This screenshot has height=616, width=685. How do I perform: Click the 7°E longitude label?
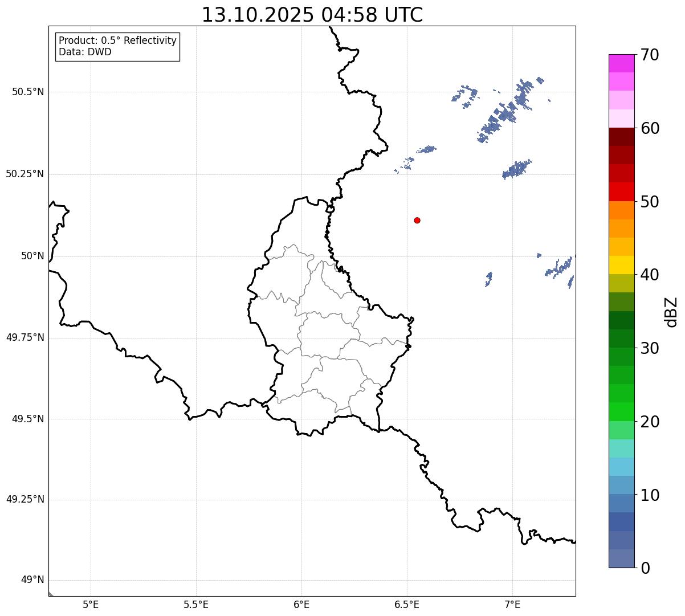pos(512,604)
